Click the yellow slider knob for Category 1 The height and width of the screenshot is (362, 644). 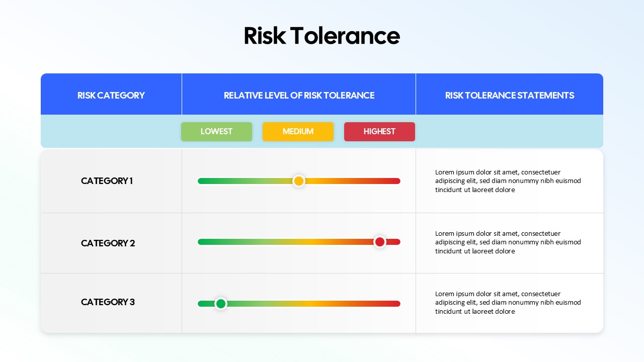pos(299,181)
